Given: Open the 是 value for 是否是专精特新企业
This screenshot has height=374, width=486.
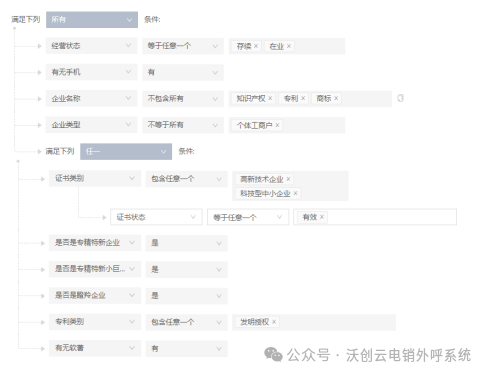Looking at the screenshot, I should coord(186,243).
